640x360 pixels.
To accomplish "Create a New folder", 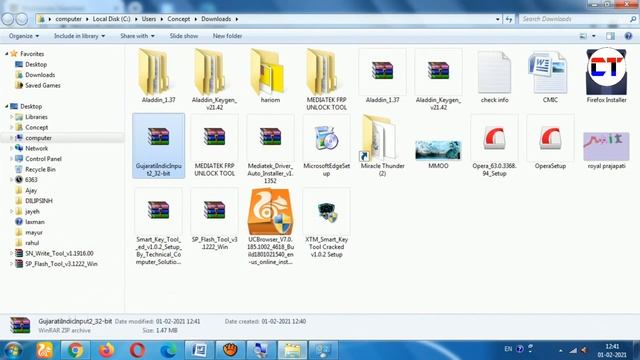I will (227, 36).
